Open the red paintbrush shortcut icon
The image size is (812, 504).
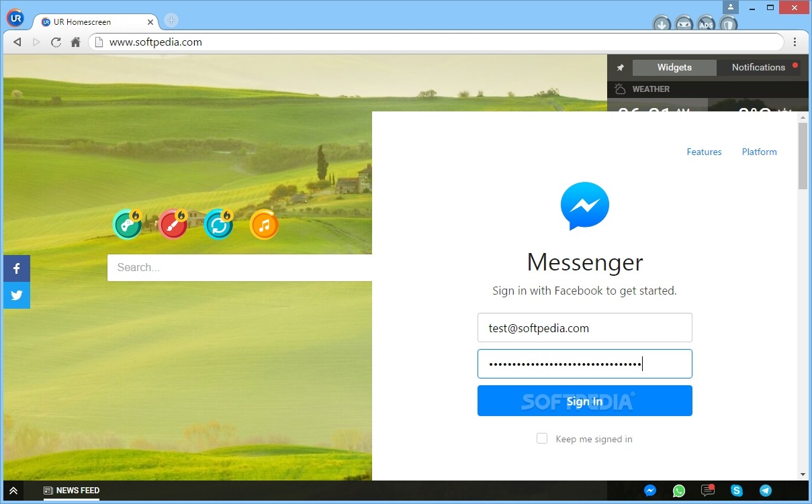click(x=173, y=224)
